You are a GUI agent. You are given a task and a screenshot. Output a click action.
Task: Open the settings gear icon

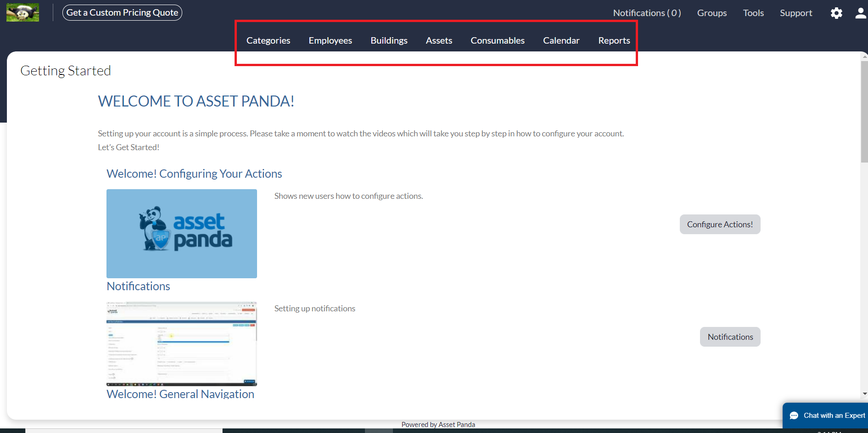836,13
